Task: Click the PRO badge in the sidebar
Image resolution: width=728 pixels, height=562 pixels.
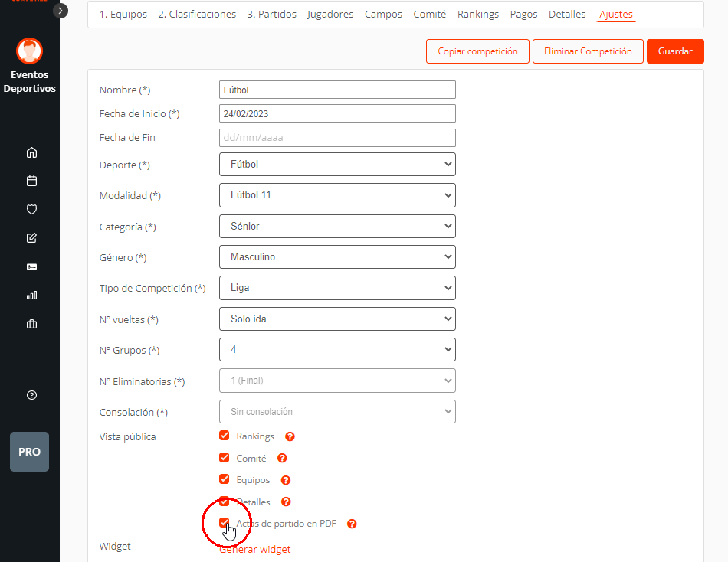Action: pyautogui.click(x=29, y=452)
